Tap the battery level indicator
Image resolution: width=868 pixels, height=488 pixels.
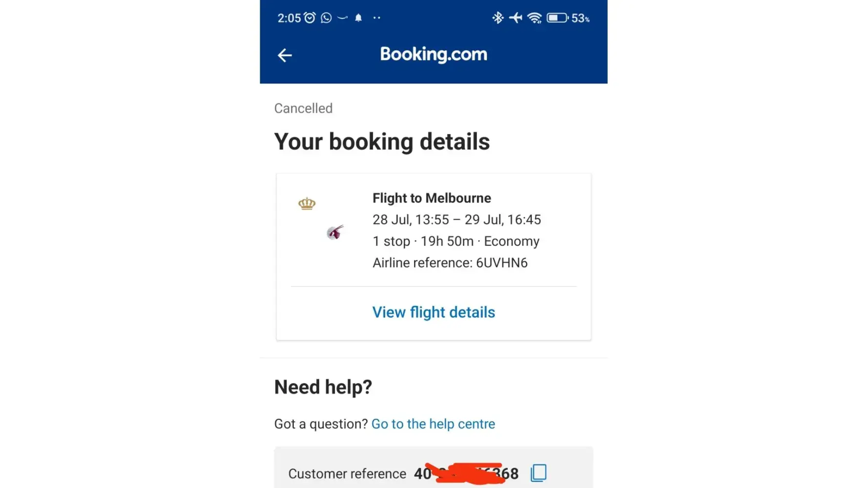557,18
